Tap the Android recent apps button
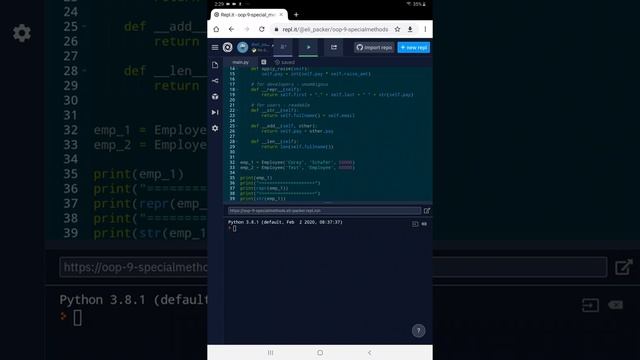640x360 pixels. 271,353
